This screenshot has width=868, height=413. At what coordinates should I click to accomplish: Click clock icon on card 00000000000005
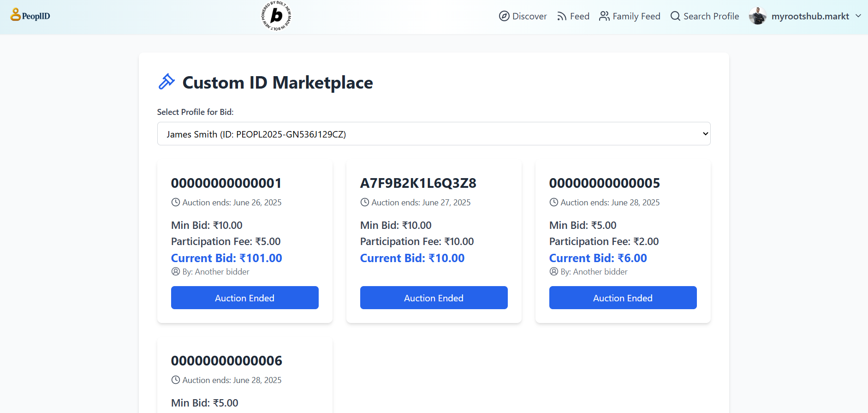[x=553, y=202]
